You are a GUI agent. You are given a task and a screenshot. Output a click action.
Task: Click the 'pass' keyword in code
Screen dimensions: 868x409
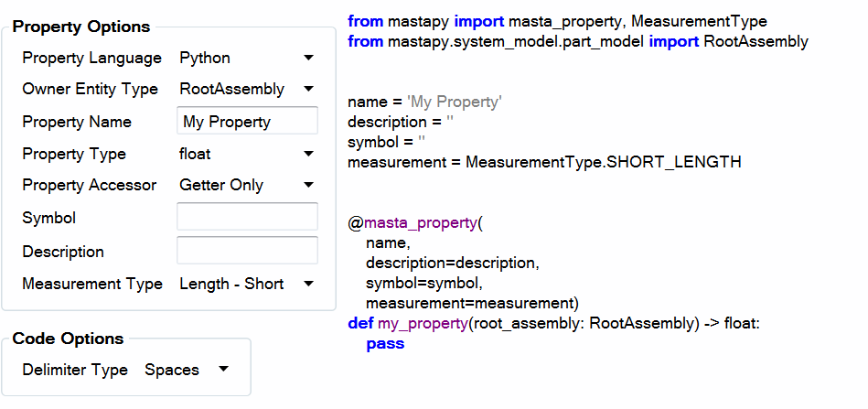pyautogui.click(x=384, y=343)
